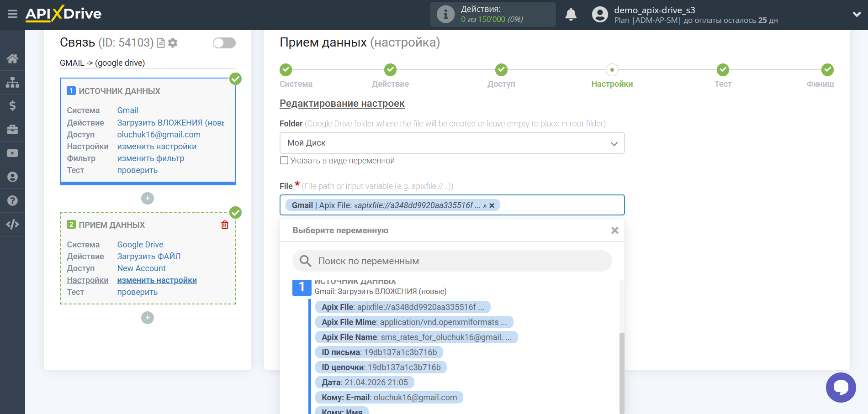
Task: Open the connection settings gear icon
Action: coord(173,43)
